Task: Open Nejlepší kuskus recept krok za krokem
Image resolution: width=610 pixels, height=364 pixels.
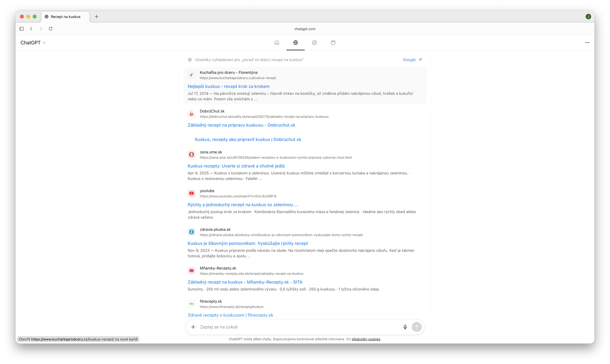Action: [x=228, y=86]
